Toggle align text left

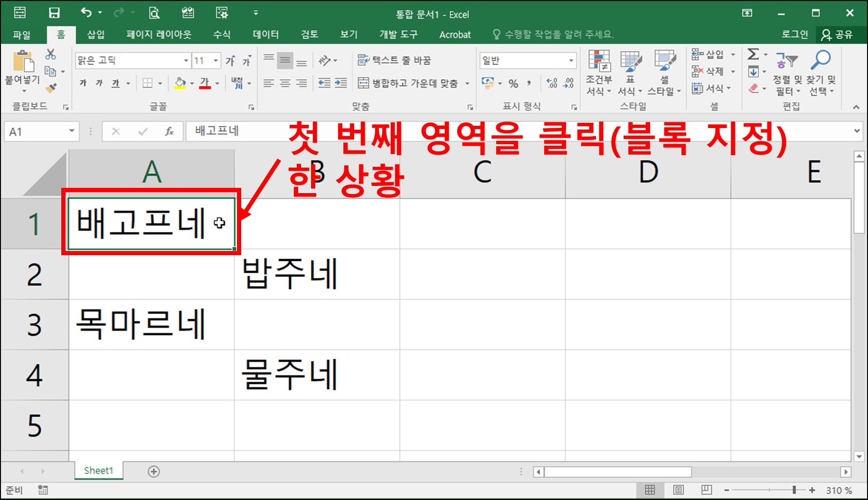click(269, 83)
